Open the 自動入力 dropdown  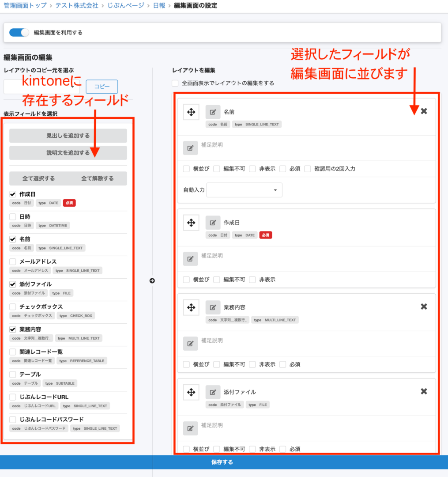pos(244,189)
